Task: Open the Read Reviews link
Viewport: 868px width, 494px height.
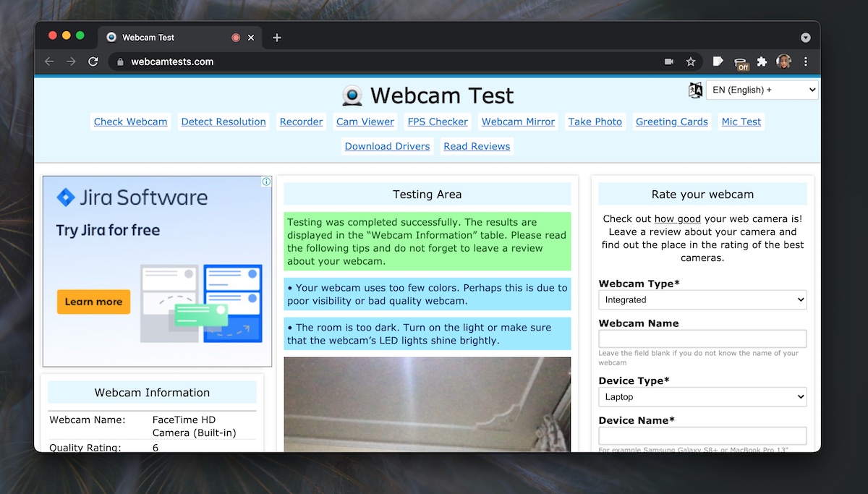Action: pyautogui.click(x=477, y=146)
